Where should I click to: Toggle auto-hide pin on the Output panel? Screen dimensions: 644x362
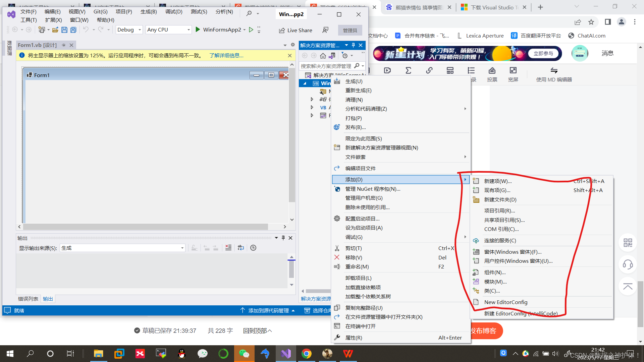point(283,238)
